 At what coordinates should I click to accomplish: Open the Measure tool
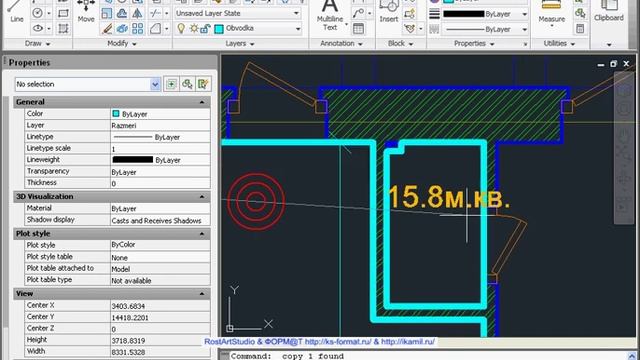[551, 12]
